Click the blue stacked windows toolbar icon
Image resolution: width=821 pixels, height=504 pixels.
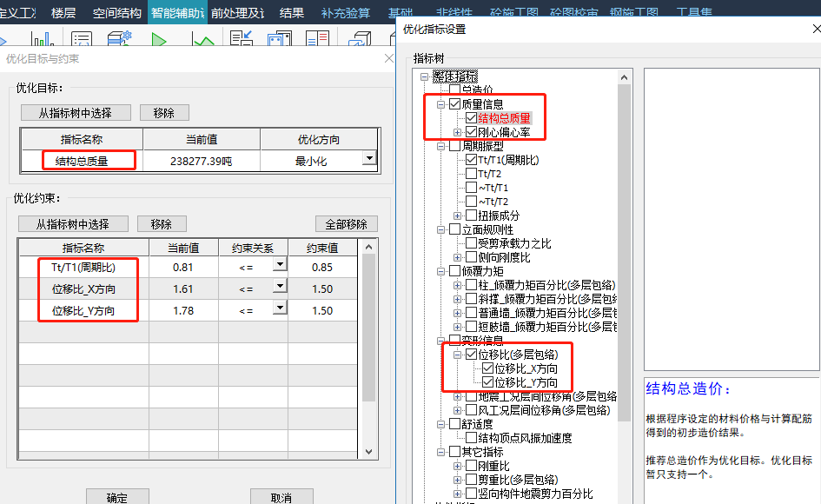coord(279,40)
